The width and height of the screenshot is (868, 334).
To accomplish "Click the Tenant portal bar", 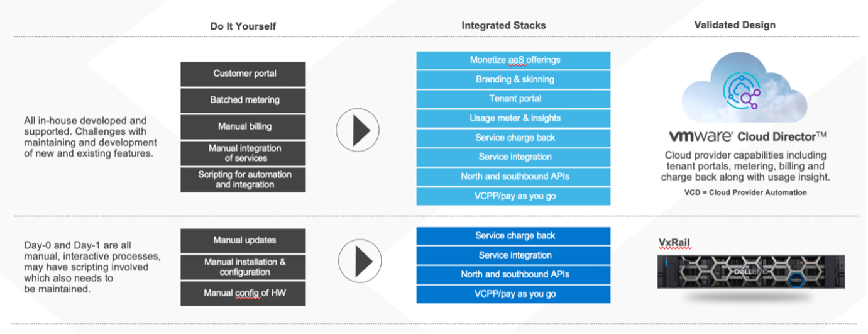I will 514,99.
